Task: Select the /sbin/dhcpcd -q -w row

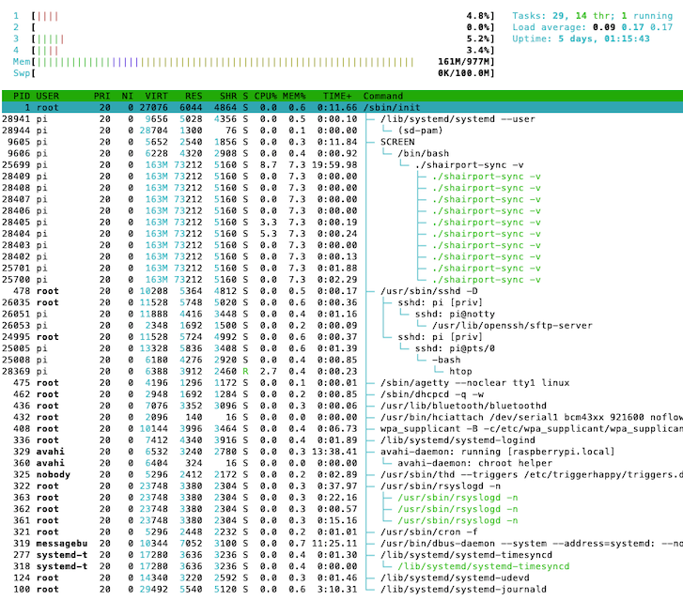Action: tap(342, 394)
